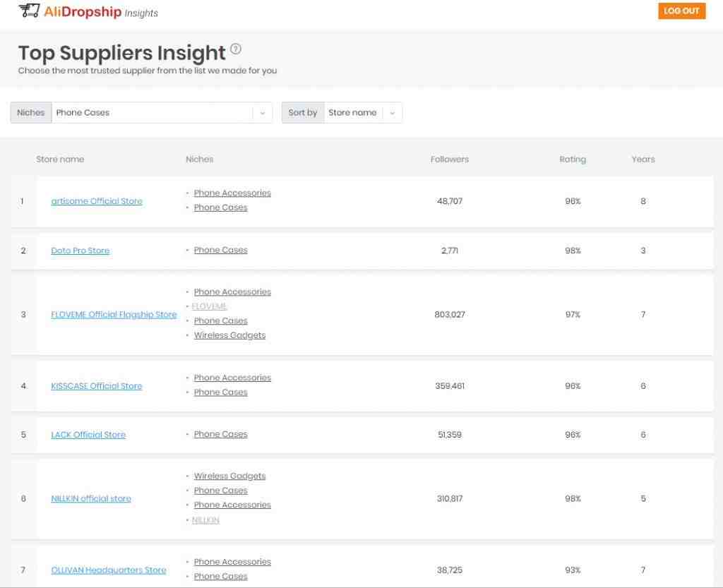This screenshot has height=588, width=723.
Task: Click the greyed NILLKIN niche link
Action: tap(205, 520)
